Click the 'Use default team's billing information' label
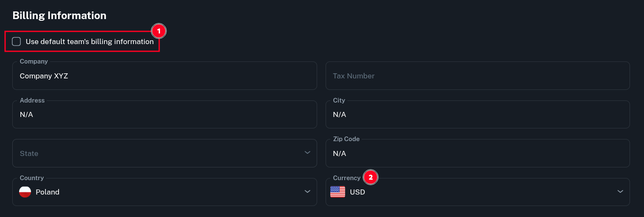 (90, 42)
